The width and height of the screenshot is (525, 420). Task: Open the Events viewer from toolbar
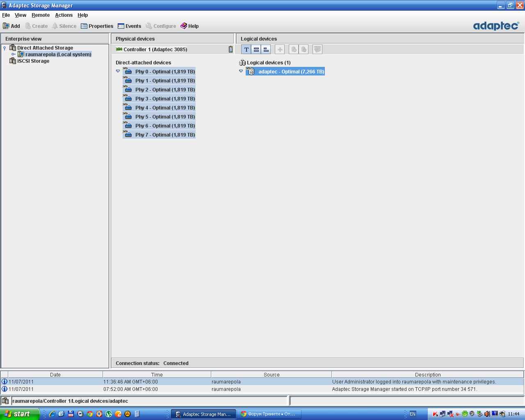(x=129, y=26)
